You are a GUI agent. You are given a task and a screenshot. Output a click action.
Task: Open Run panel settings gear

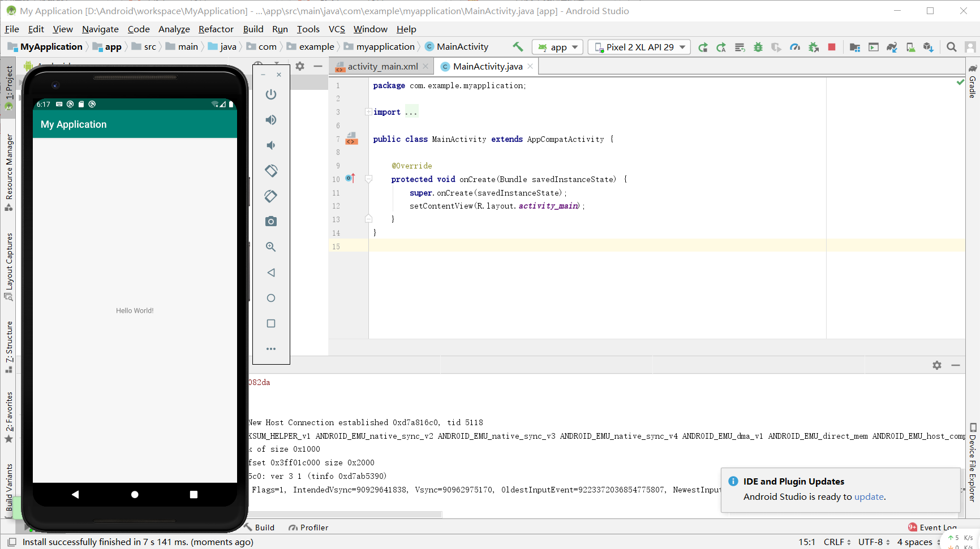pos(937,365)
